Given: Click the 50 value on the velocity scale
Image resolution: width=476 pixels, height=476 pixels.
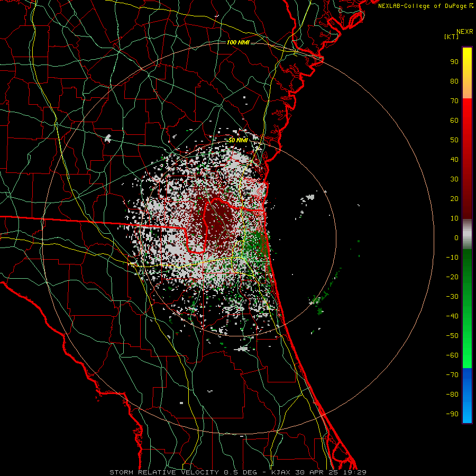Looking at the screenshot, I should coord(454,140).
